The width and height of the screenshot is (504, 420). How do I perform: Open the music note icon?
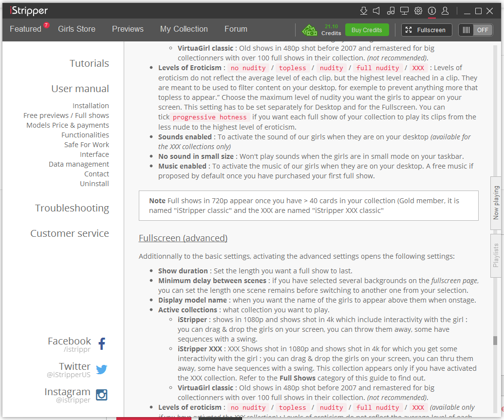(x=391, y=11)
